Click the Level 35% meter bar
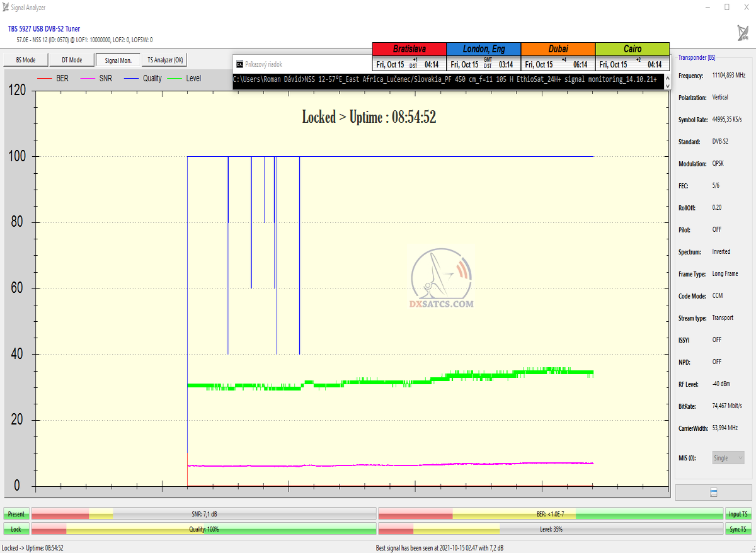 pyautogui.click(x=551, y=529)
